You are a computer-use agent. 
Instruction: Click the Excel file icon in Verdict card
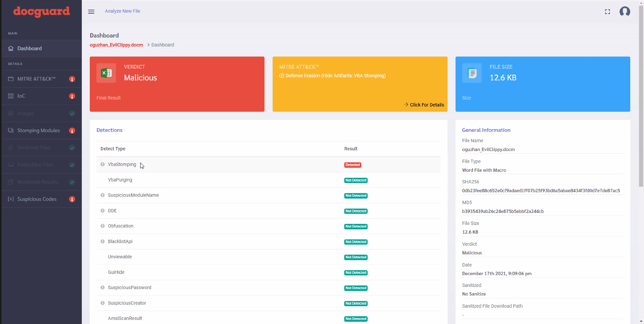(106, 73)
